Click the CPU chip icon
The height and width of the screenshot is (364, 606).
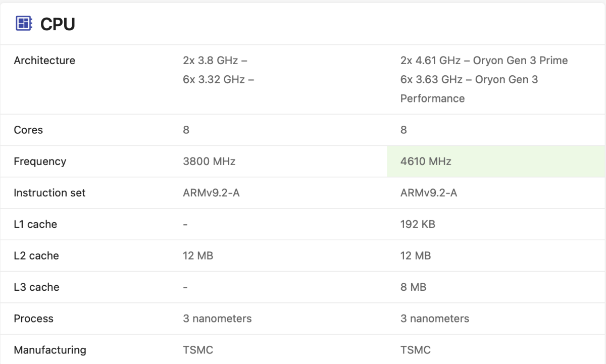[x=24, y=23]
